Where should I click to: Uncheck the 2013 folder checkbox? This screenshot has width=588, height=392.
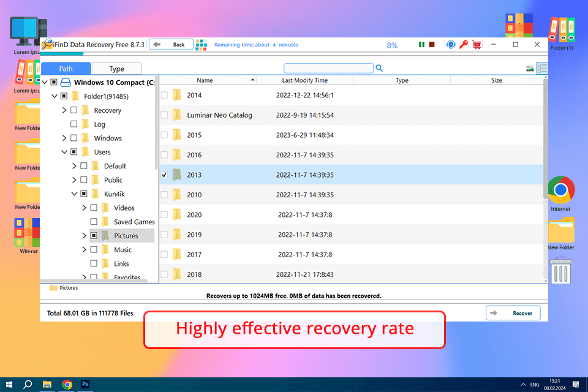(x=164, y=175)
